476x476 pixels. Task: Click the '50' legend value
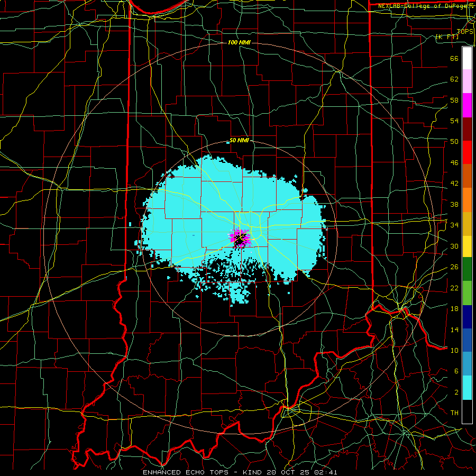[454, 141]
